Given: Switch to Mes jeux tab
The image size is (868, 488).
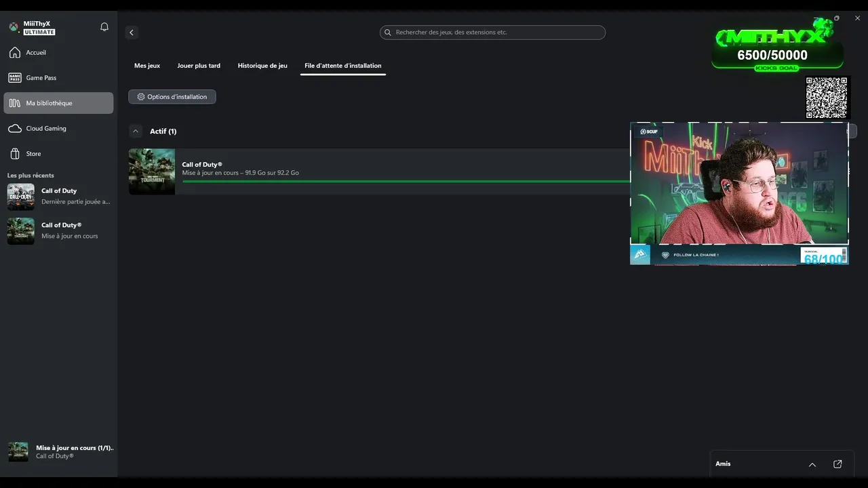Looking at the screenshot, I should [147, 66].
